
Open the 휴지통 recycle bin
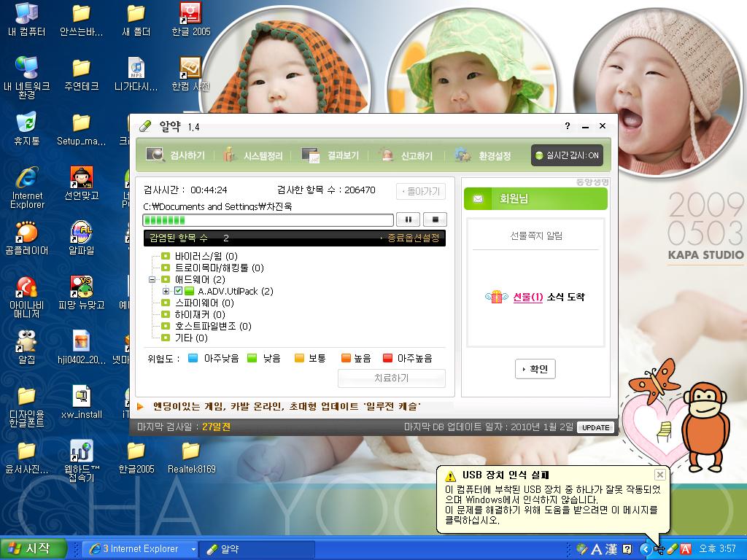[27, 128]
